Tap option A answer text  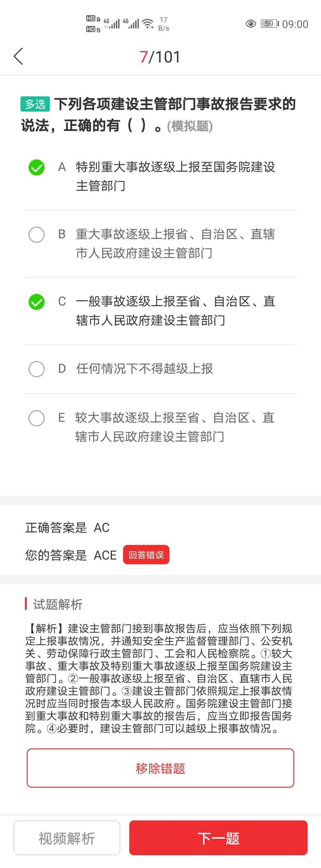pyautogui.click(x=175, y=176)
